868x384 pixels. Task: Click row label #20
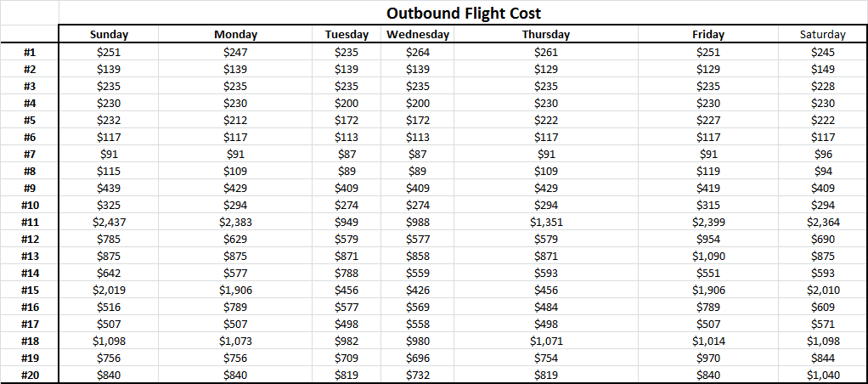30,376
